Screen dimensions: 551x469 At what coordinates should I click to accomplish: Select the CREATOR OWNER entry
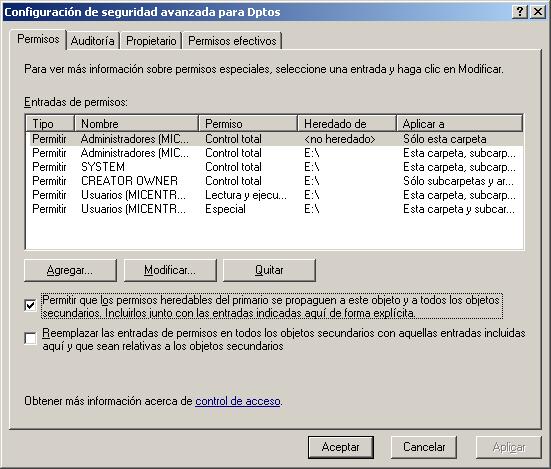[274, 181]
